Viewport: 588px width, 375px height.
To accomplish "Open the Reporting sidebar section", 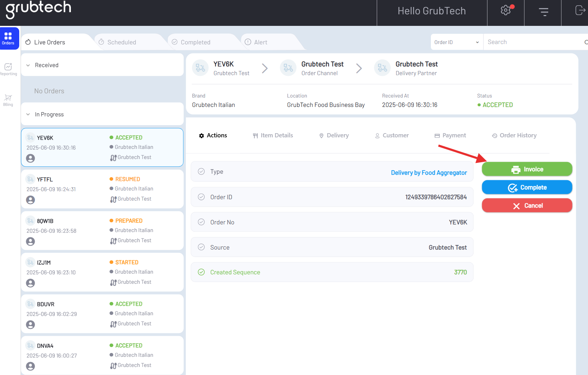I will (8, 69).
